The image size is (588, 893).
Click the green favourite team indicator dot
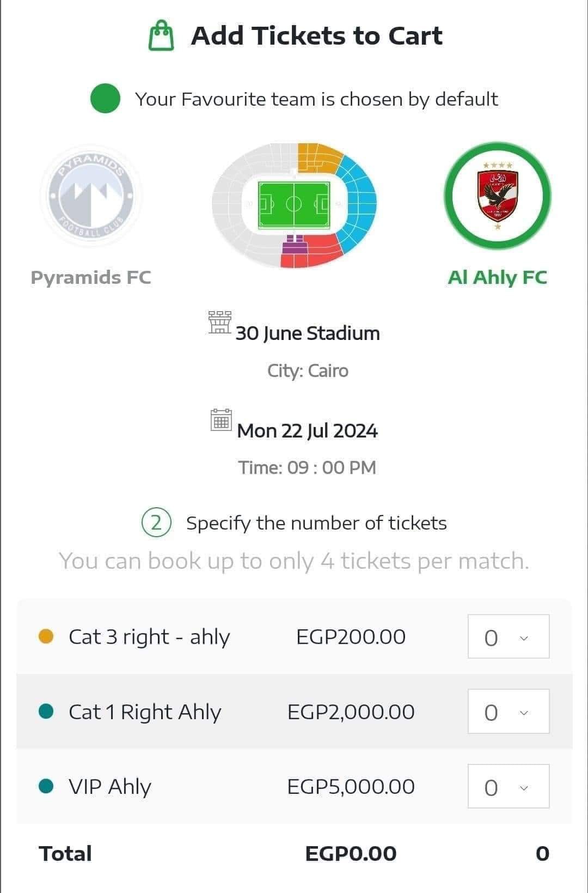tap(105, 99)
